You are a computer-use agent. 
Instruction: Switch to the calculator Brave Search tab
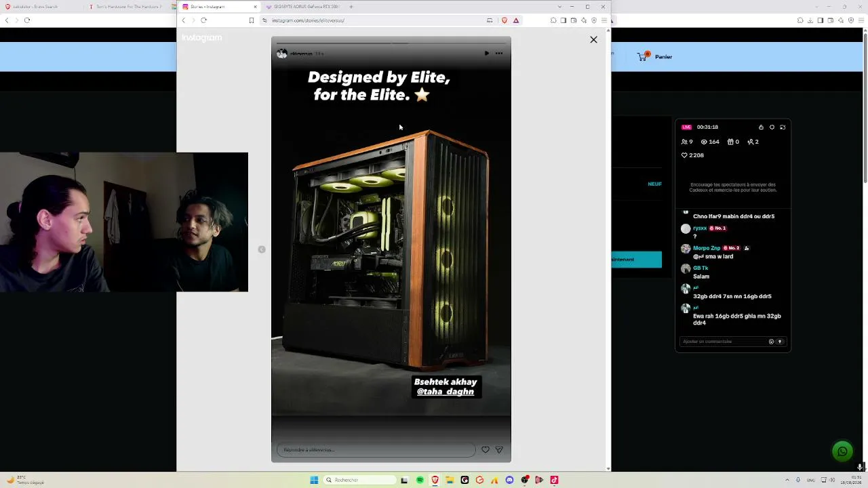42,7
